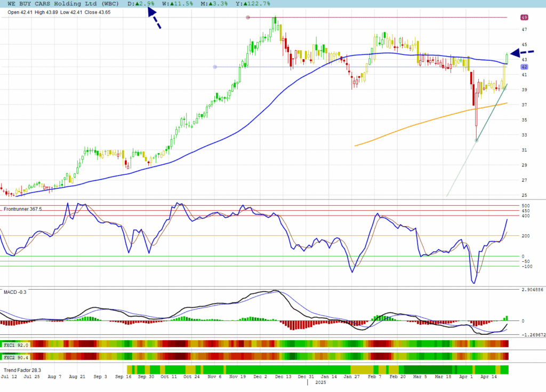Click the daily change D:2.9% value
This screenshot has width=546, height=392.
tap(141, 4)
